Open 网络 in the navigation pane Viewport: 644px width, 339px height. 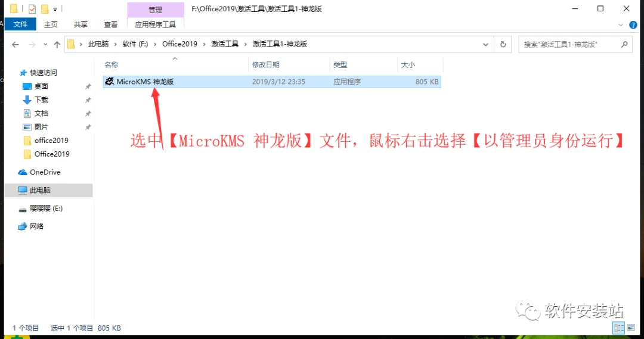(x=36, y=226)
